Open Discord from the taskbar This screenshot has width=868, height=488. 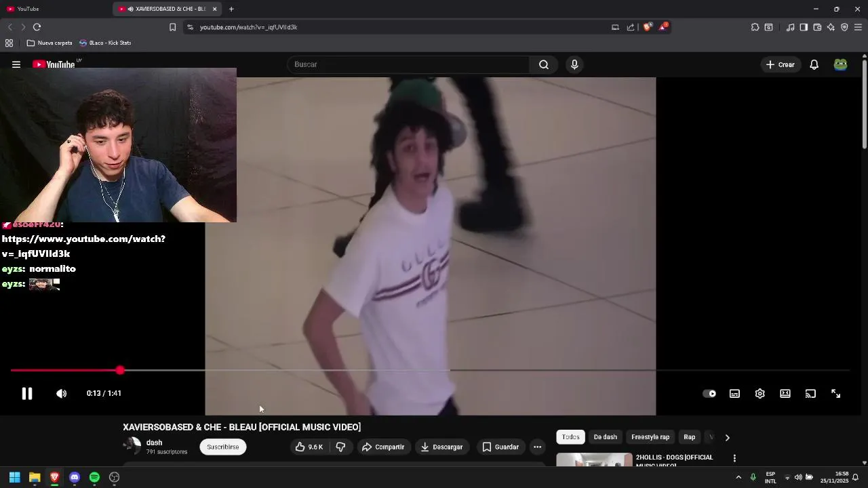point(75,477)
